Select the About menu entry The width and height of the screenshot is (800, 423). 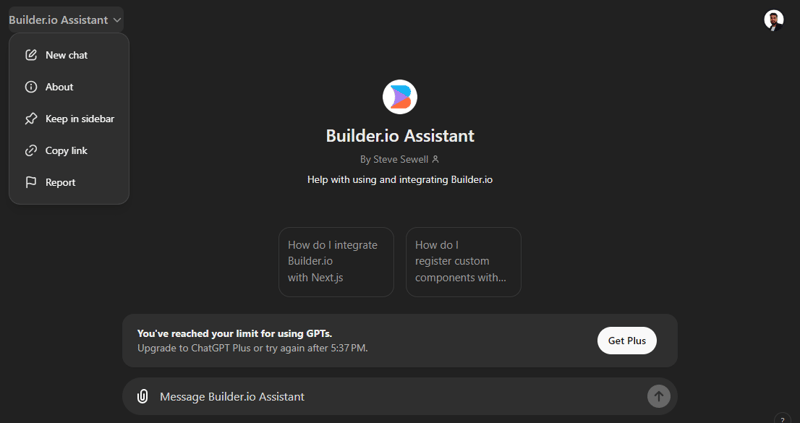click(69, 87)
